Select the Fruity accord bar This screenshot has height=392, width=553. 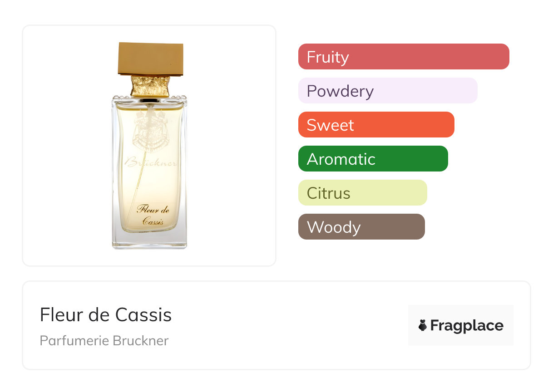tap(404, 57)
